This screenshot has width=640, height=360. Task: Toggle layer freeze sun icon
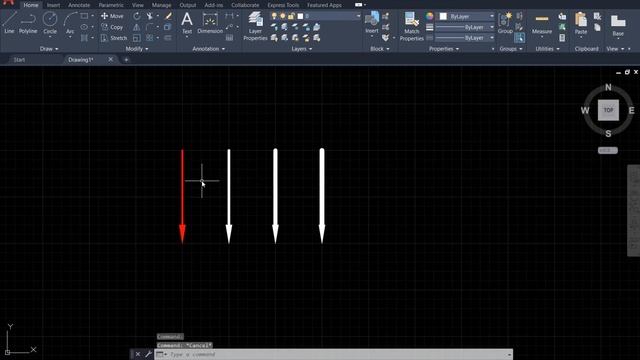pyautogui.click(x=282, y=16)
